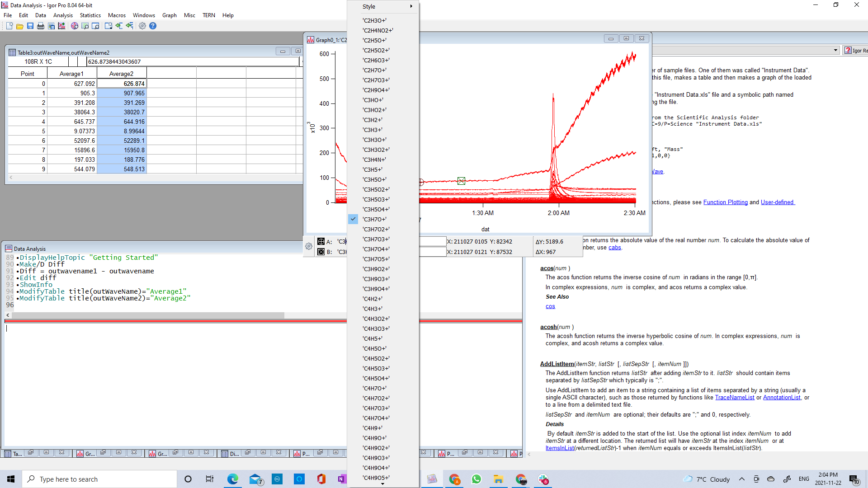Click the minimized Di... table window icon

pos(231,453)
